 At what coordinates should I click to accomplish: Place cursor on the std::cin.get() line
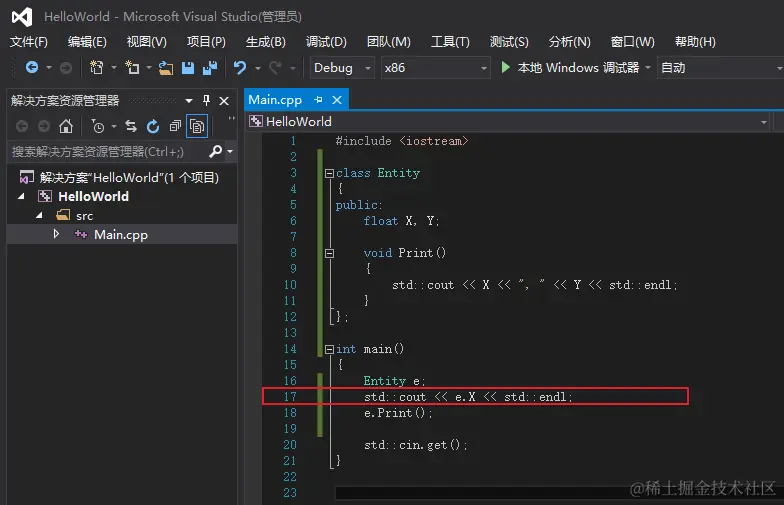[416, 444]
